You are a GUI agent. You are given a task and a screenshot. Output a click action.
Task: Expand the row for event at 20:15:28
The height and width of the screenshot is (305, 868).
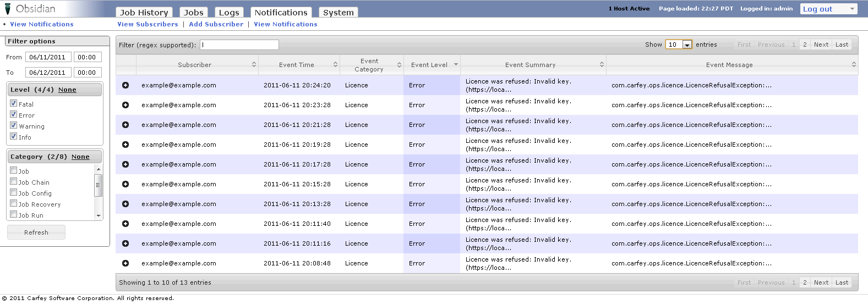pyautogui.click(x=125, y=184)
